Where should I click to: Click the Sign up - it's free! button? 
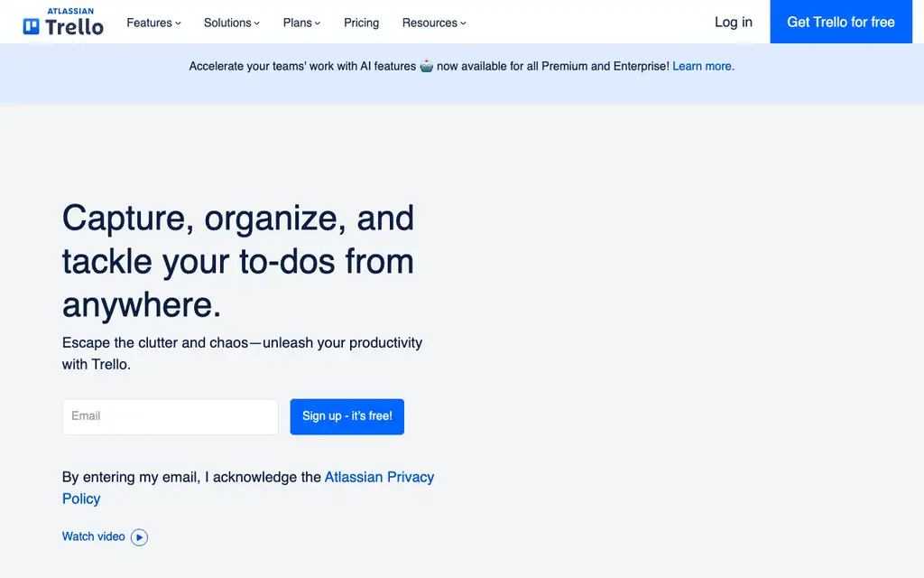(x=347, y=416)
